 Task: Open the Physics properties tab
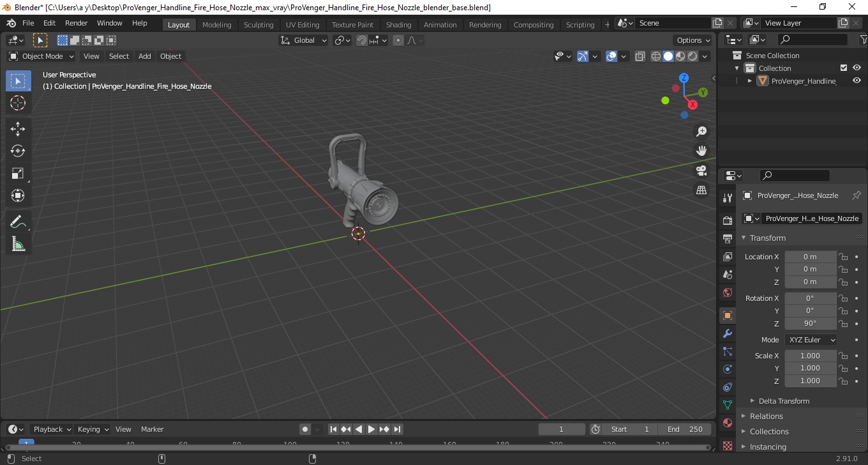click(x=727, y=369)
